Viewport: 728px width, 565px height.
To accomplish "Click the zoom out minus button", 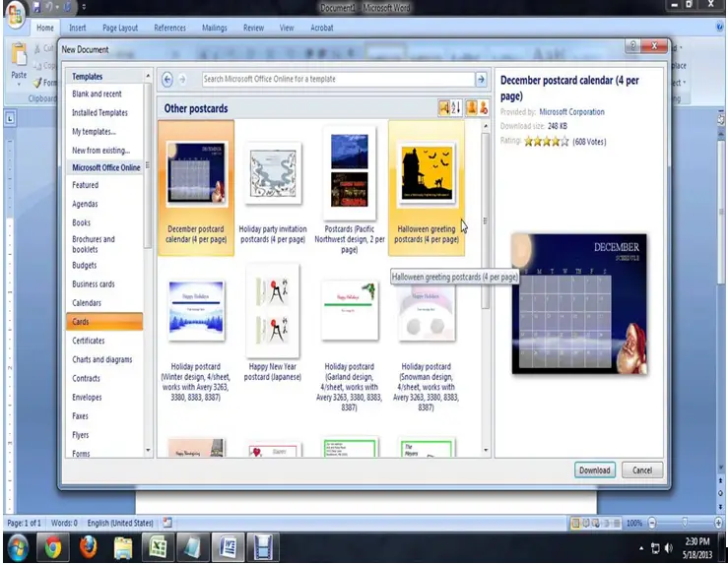I will point(652,524).
